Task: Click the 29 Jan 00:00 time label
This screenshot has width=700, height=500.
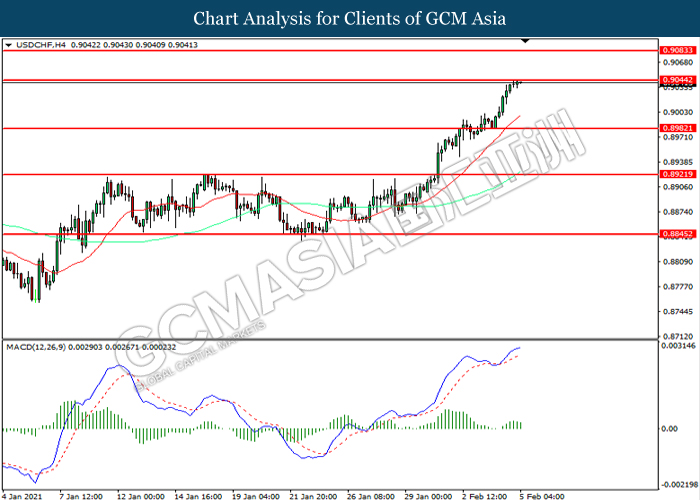Action: point(428,496)
